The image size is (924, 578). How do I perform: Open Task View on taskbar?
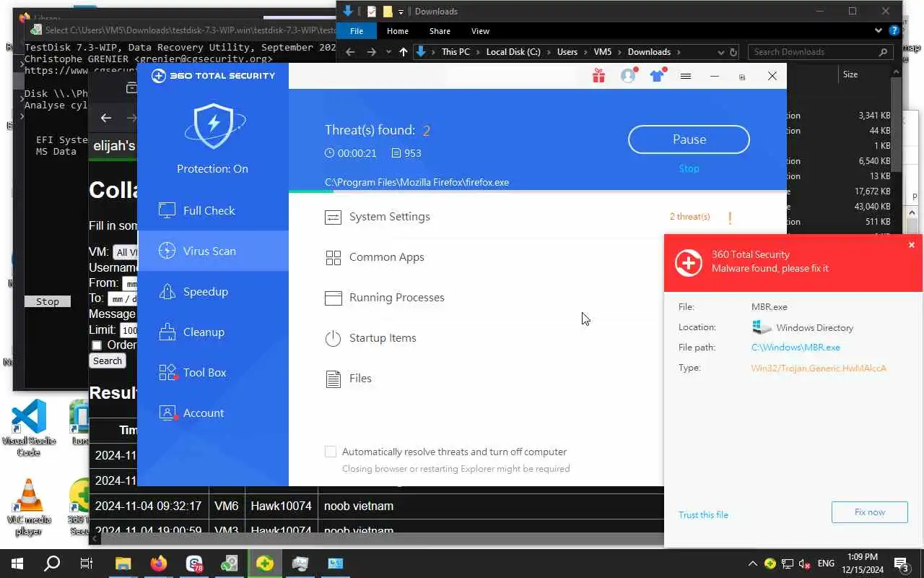click(87, 564)
